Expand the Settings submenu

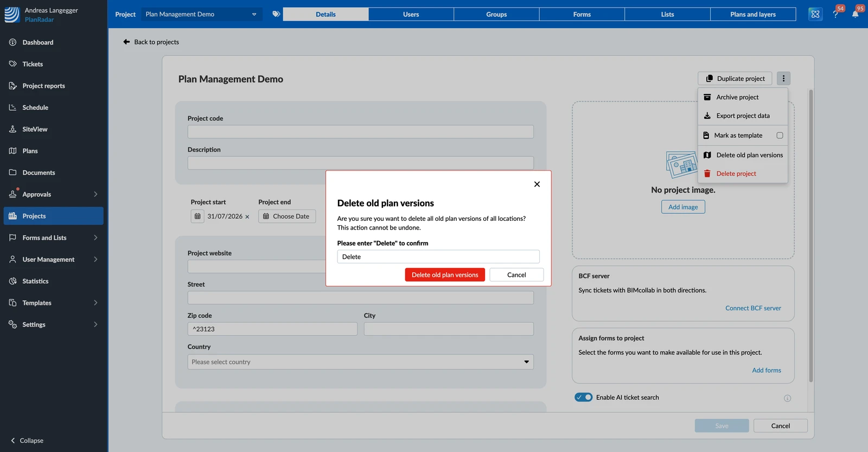click(x=95, y=324)
